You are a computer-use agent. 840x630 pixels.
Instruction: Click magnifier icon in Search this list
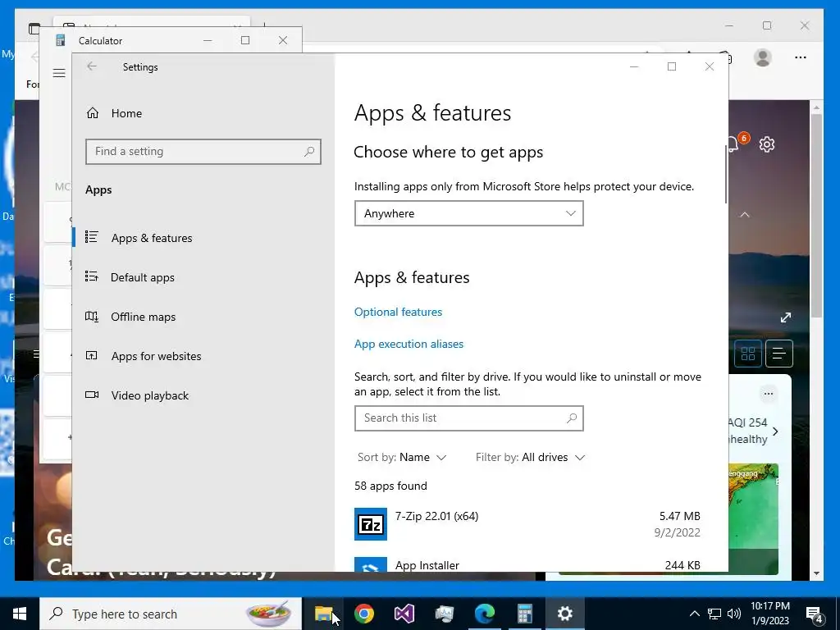point(572,418)
